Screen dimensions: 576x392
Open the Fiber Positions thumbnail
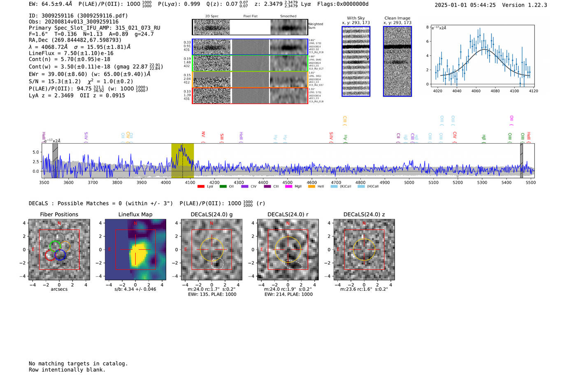(59, 250)
